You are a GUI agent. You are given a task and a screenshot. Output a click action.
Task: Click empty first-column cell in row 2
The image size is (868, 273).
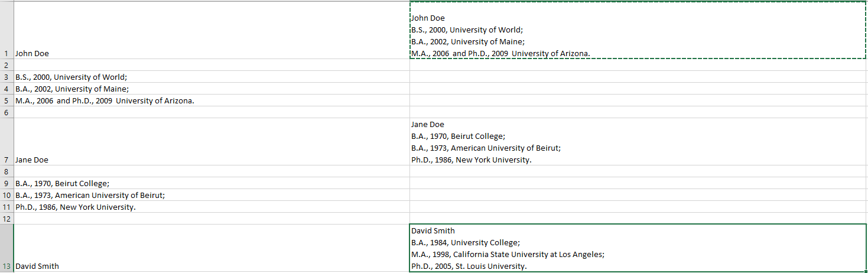(x=212, y=65)
